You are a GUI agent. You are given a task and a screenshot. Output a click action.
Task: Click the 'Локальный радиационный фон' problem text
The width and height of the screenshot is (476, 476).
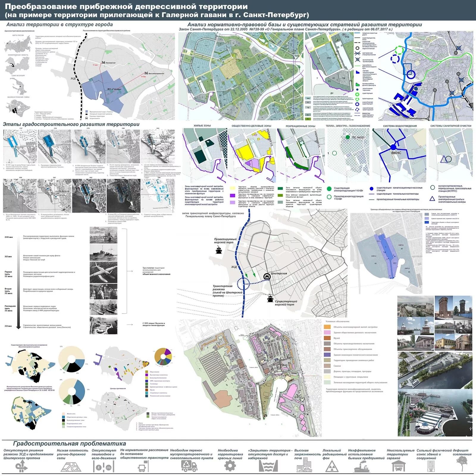pos(334,454)
